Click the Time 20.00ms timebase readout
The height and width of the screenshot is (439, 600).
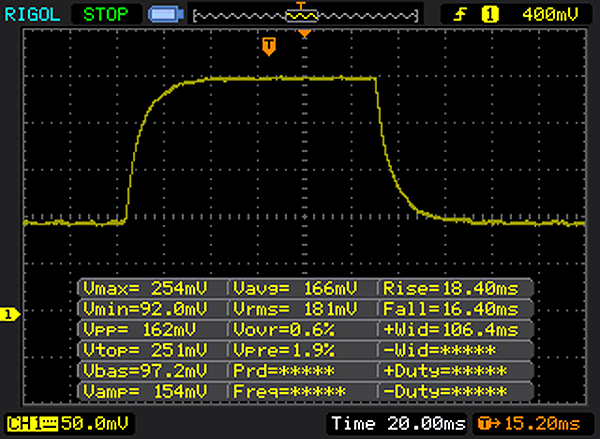click(398, 424)
